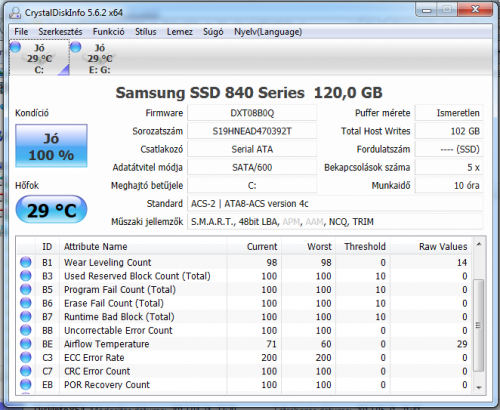
Task: Click the ID column header
Action: click(47, 246)
